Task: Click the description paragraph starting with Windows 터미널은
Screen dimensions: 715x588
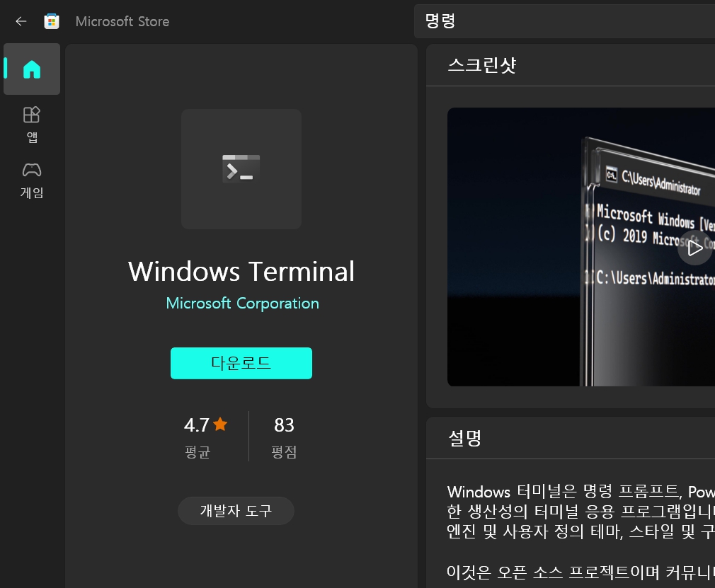Action: (581, 512)
